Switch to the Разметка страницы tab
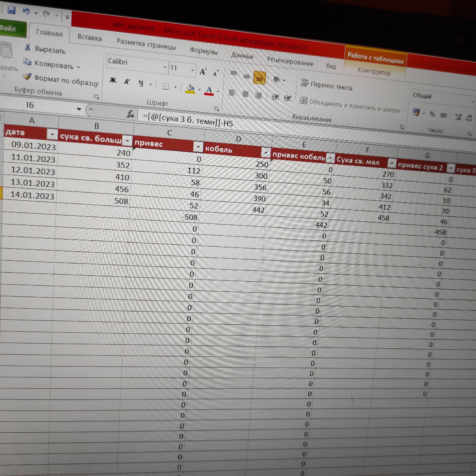 coord(146,44)
